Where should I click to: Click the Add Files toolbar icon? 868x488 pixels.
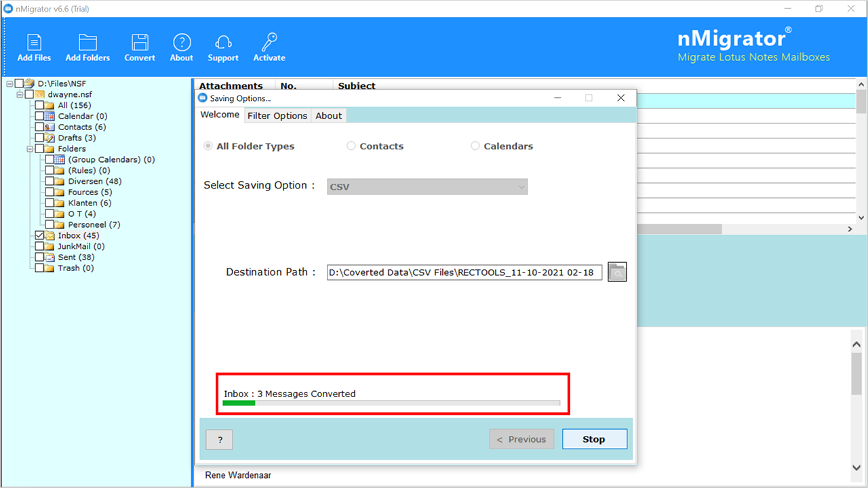click(x=34, y=42)
